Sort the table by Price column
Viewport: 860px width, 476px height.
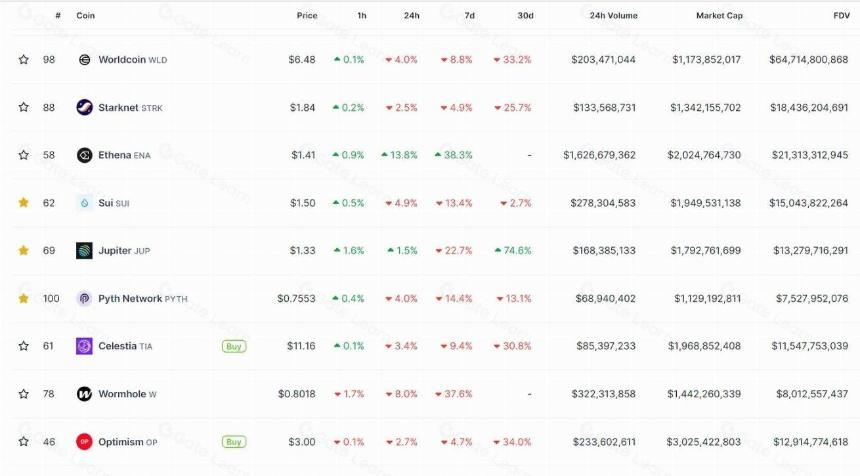coord(307,16)
